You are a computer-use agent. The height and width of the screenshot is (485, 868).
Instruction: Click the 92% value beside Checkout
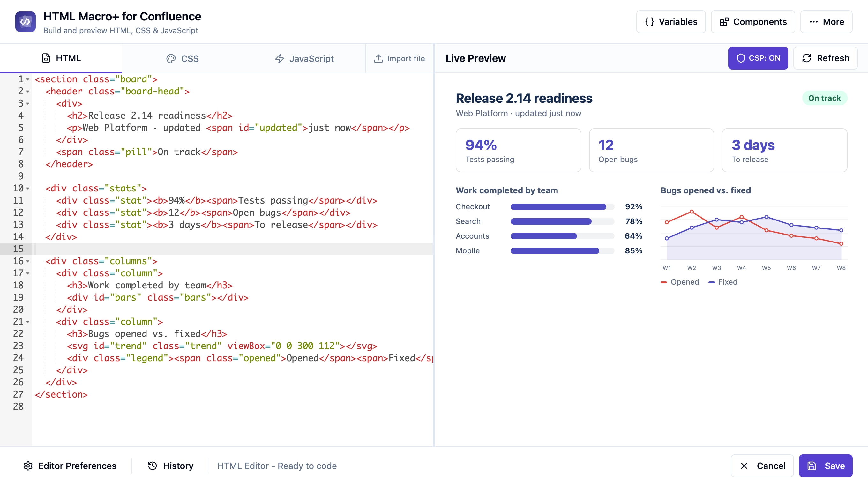[x=633, y=206]
